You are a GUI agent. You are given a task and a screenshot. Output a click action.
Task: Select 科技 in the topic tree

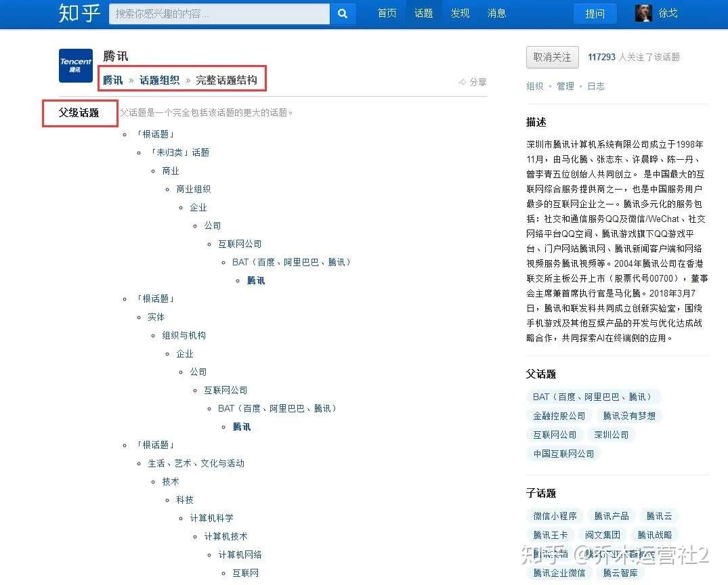click(x=185, y=500)
